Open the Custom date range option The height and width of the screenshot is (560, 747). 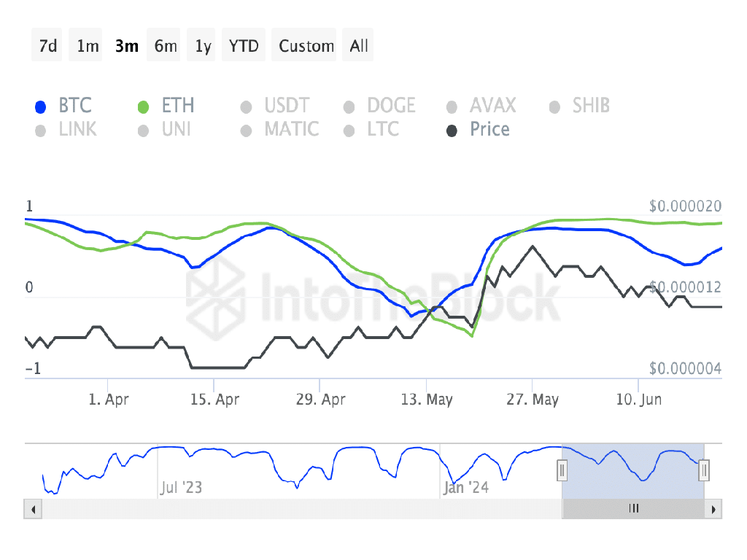click(306, 46)
